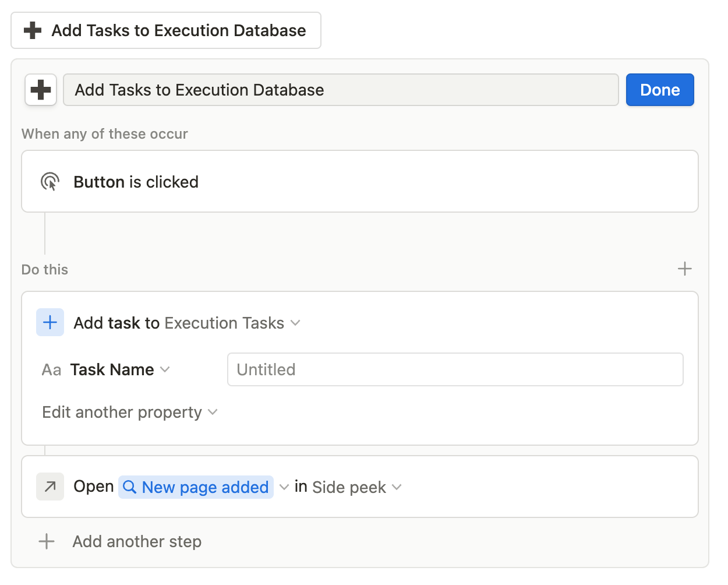
Task: Click the plus icon beside Add another step
Action: coord(47,541)
